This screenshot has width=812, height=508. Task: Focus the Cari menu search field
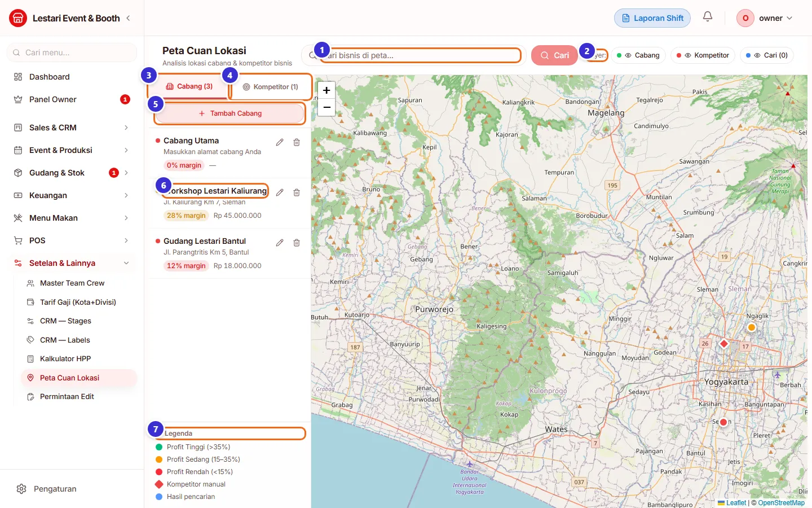point(72,52)
